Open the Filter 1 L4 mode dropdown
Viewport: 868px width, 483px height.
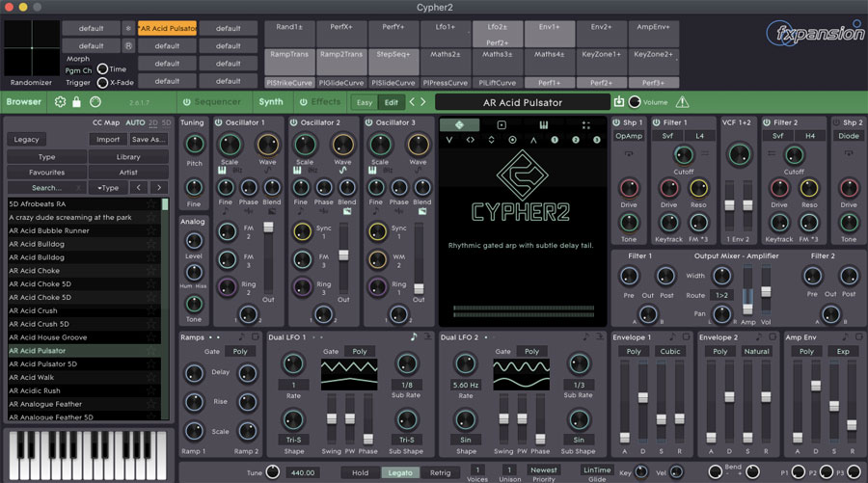coord(700,136)
